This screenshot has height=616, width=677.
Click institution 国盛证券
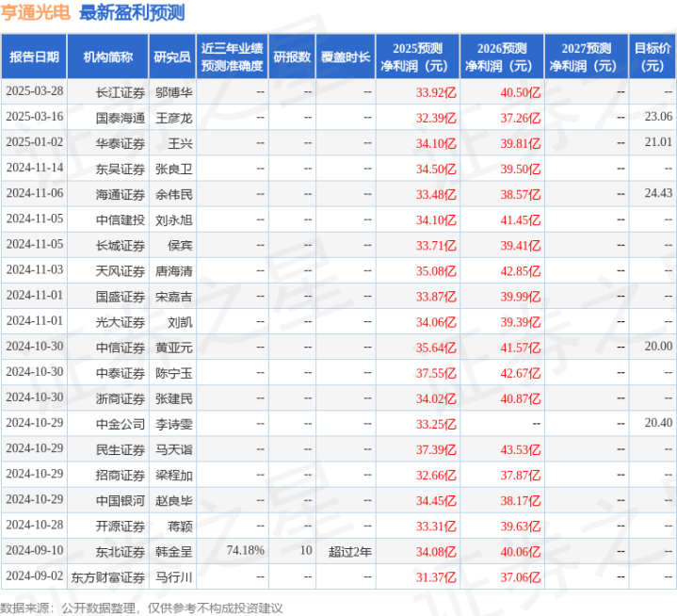click(x=120, y=297)
